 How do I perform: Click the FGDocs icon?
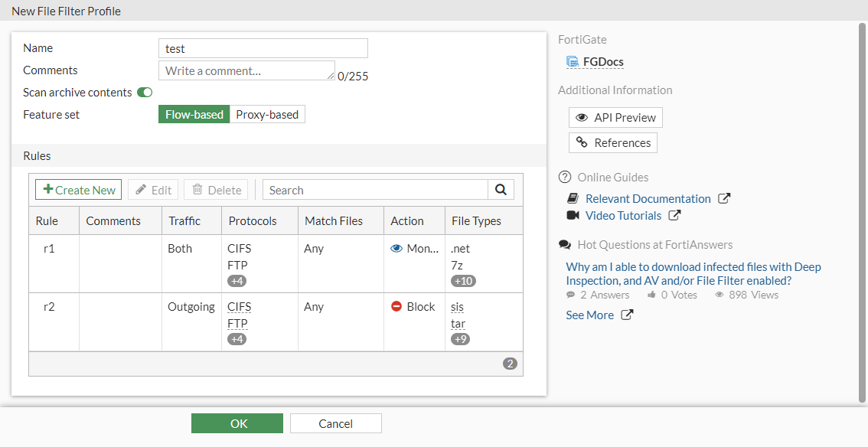[x=572, y=62]
